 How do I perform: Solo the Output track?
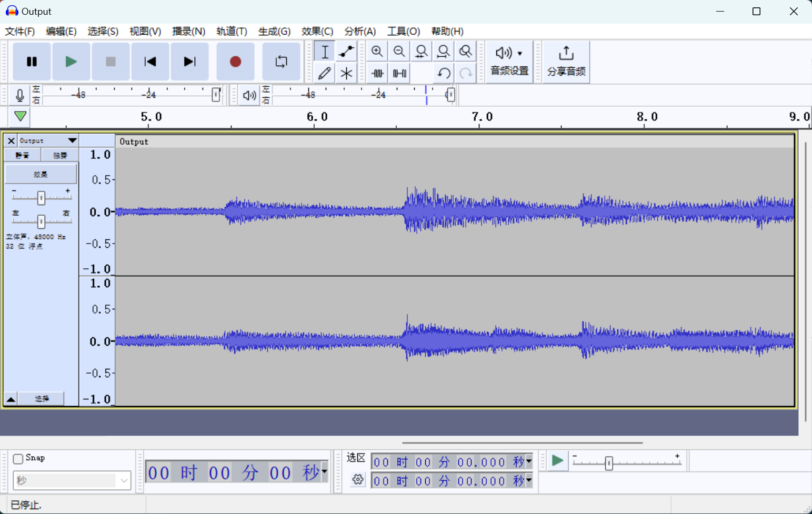(x=60, y=155)
